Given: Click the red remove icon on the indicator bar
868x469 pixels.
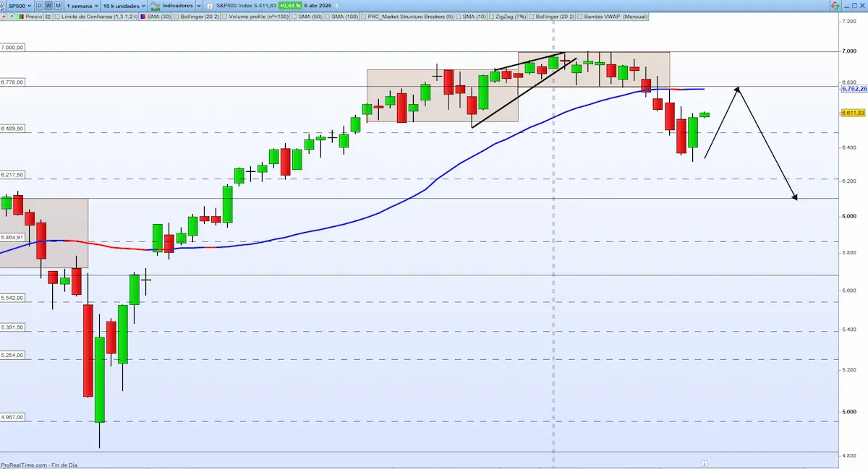Looking at the screenshot, I should tap(4, 16).
